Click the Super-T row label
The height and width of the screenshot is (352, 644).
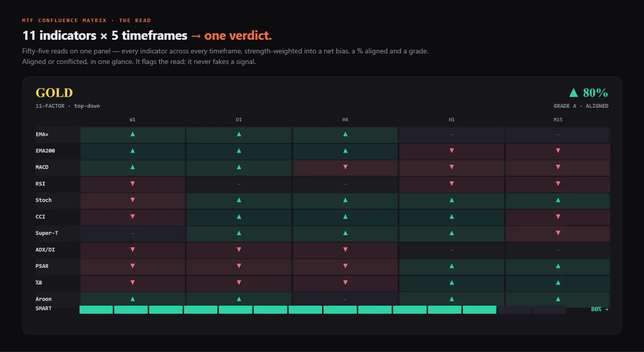[x=47, y=233]
